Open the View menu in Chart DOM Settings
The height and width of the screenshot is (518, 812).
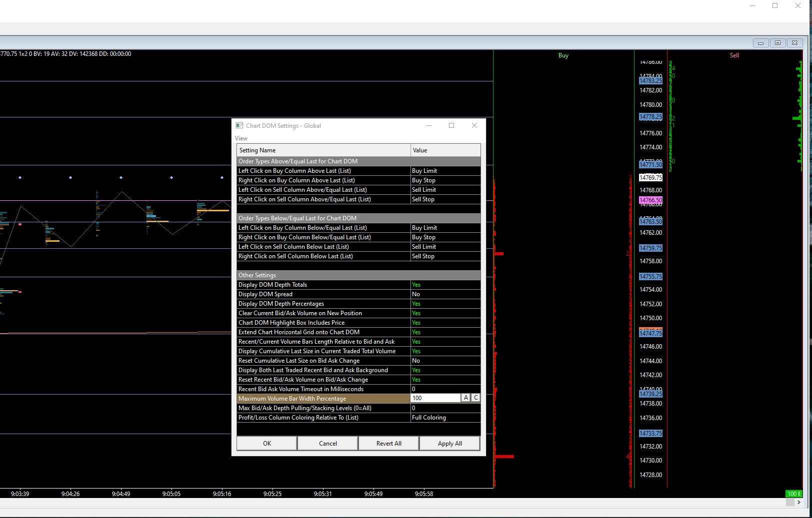241,138
